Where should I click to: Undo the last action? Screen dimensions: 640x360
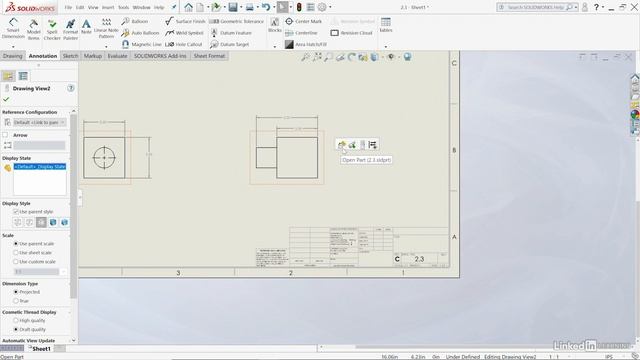pos(266,7)
